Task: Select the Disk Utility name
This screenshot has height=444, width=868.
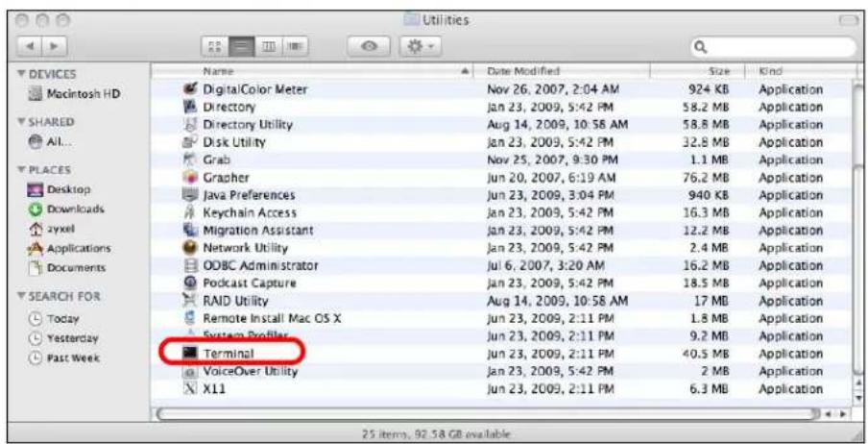Action: tap(234, 142)
